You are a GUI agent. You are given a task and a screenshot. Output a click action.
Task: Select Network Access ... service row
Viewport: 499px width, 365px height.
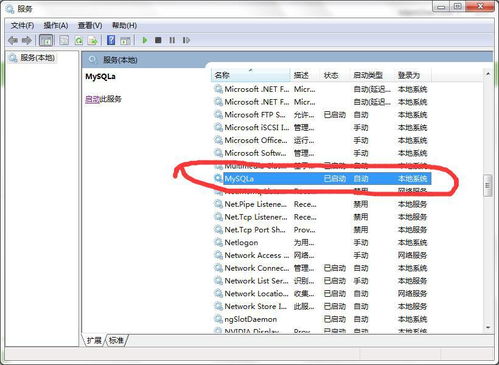(x=323, y=255)
